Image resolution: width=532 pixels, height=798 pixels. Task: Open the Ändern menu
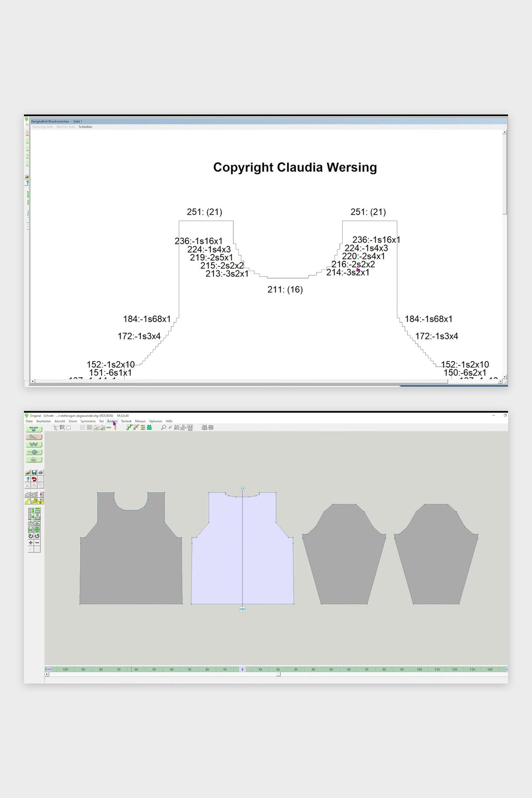[x=112, y=421]
